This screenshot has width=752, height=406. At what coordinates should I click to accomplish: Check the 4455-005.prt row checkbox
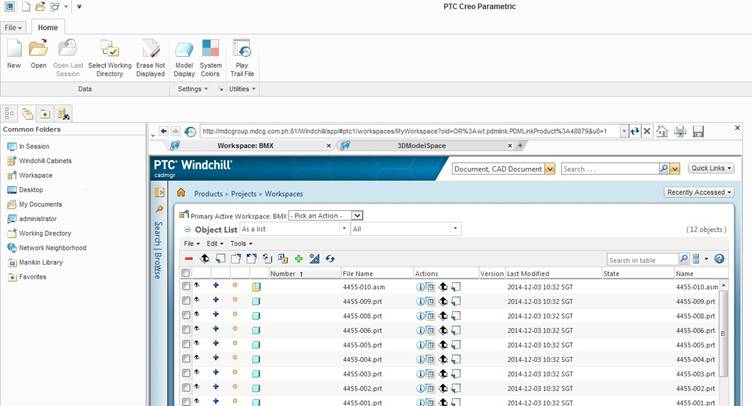(x=186, y=344)
